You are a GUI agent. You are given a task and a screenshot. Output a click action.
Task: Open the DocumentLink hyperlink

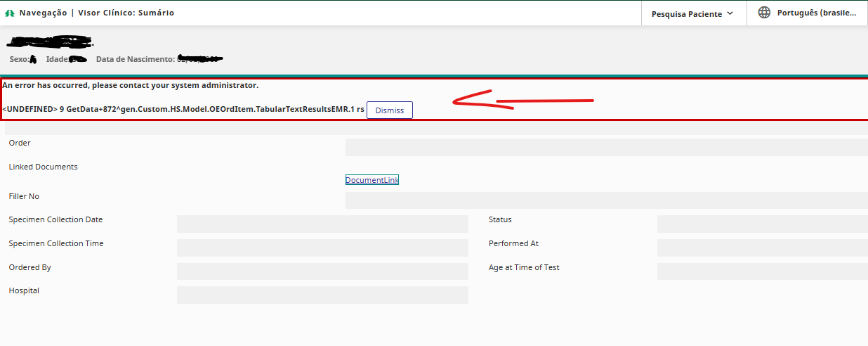[x=371, y=180]
